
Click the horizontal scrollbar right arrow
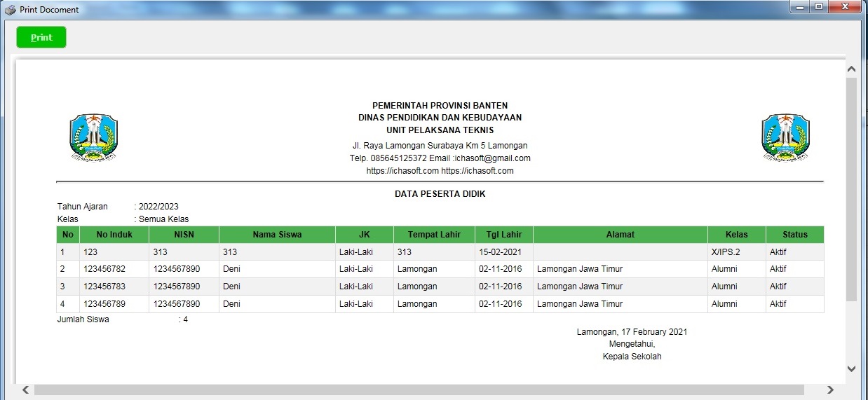coord(830,389)
